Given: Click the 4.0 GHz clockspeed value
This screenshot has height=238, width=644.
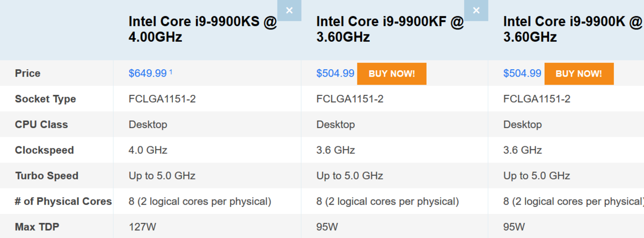Looking at the screenshot, I should click(148, 150).
